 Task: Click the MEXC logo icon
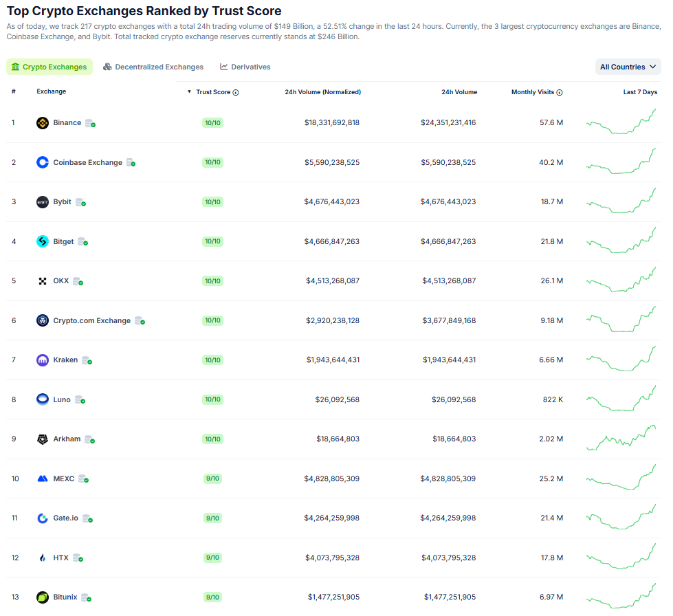click(43, 478)
